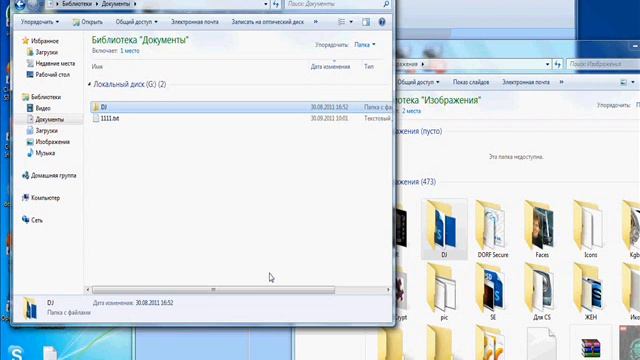Open the Музыка library

[x=40, y=153]
